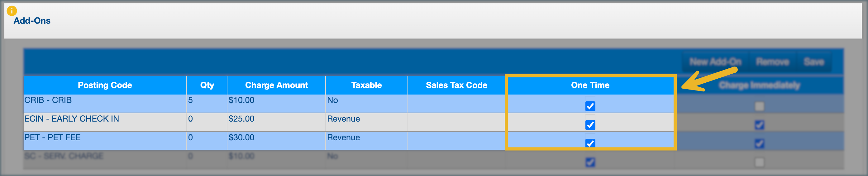Click the Remove button

coord(772,62)
